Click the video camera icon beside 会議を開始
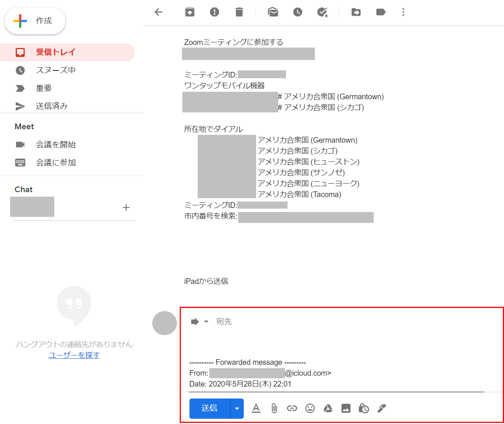504x424 pixels. [x=20, y=145]
